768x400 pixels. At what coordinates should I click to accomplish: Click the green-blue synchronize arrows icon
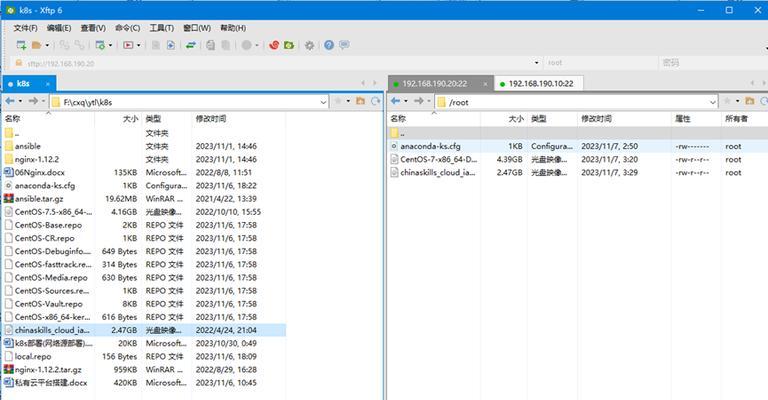coord(191,45)
